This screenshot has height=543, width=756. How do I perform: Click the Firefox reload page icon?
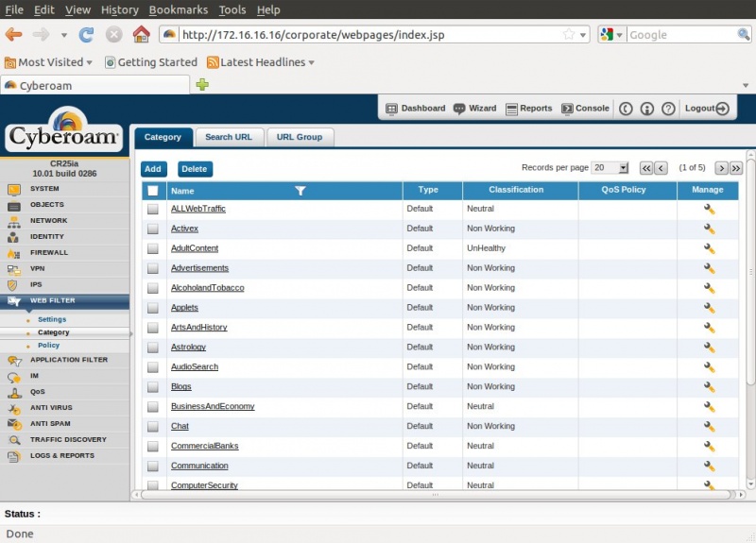(x=86, y=35)
